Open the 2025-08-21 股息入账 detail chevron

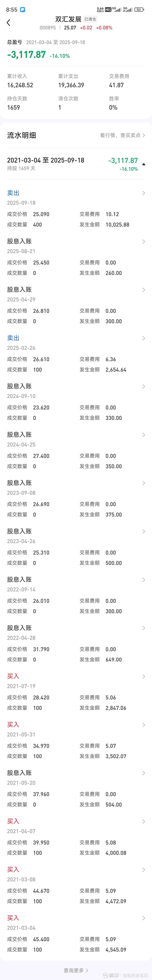144,242
